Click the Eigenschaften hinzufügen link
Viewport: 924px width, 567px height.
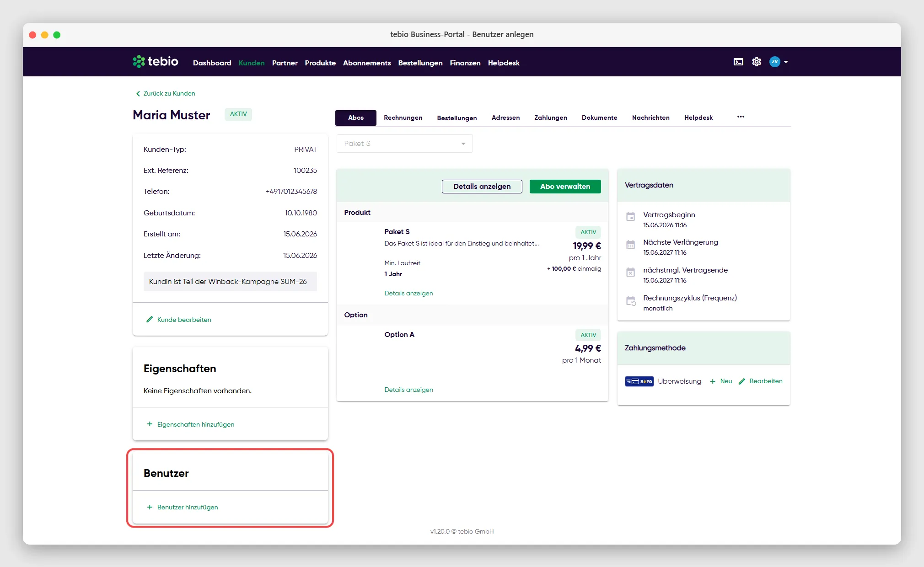pyautogui.click(x=196, y=424)
